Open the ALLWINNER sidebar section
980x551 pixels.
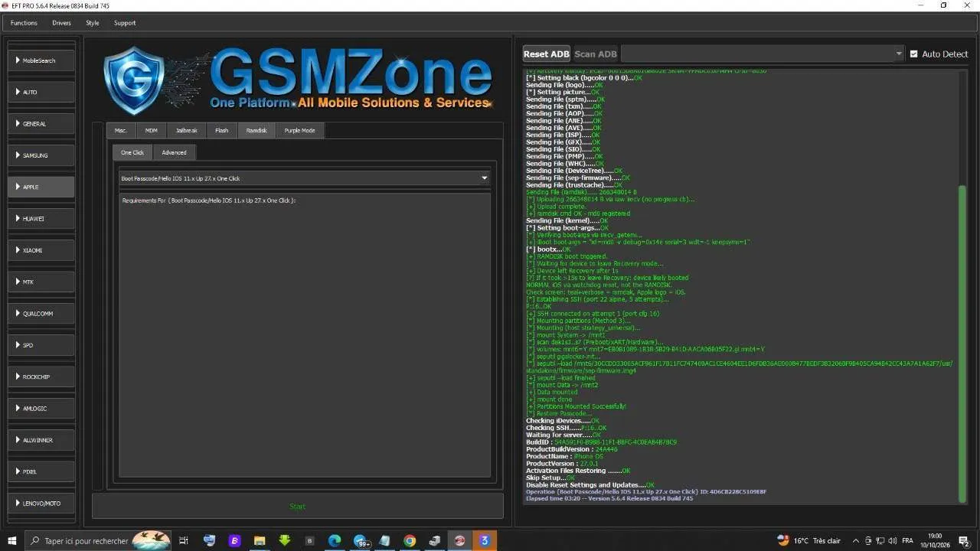coord(41,440)
